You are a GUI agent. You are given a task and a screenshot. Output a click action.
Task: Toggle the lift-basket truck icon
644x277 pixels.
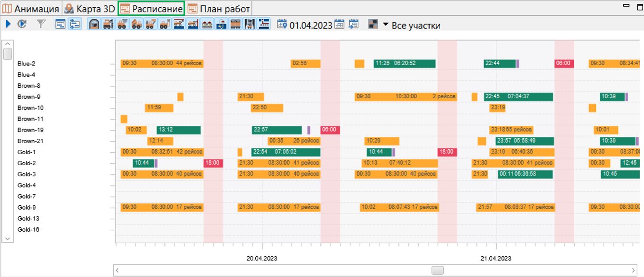pos(151,24)
